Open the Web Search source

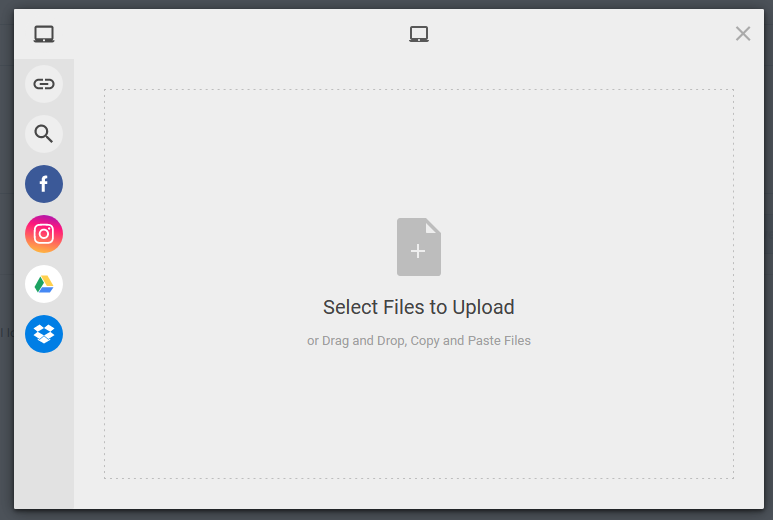(x=44, y=134)
